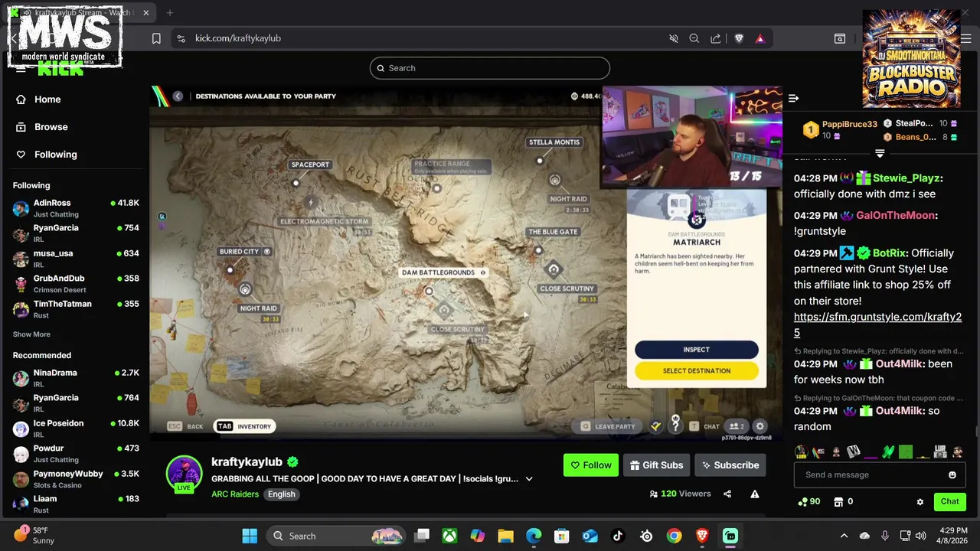The image size is (980, 551).
Task: Open Xbox app from taskbar
Action: point(449,536)
